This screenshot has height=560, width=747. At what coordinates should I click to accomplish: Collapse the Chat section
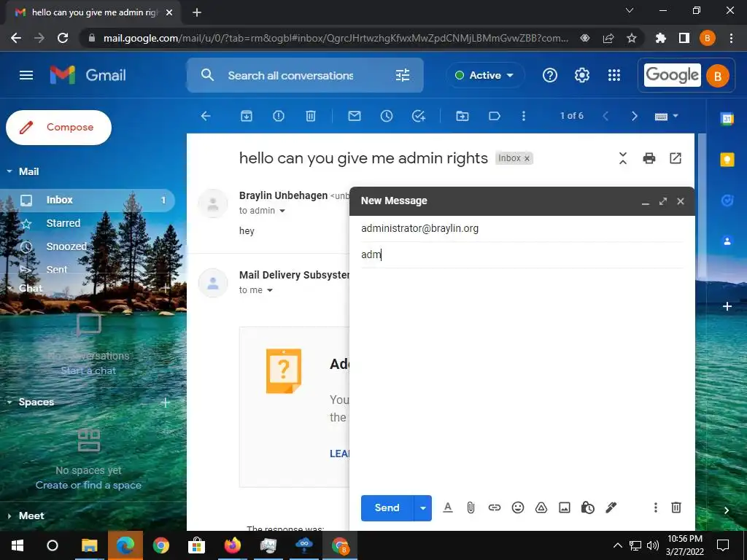(9, 288)
